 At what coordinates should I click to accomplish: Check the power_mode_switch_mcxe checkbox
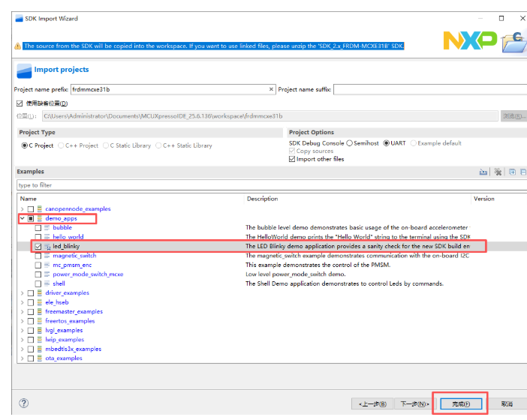click(38, 274)
